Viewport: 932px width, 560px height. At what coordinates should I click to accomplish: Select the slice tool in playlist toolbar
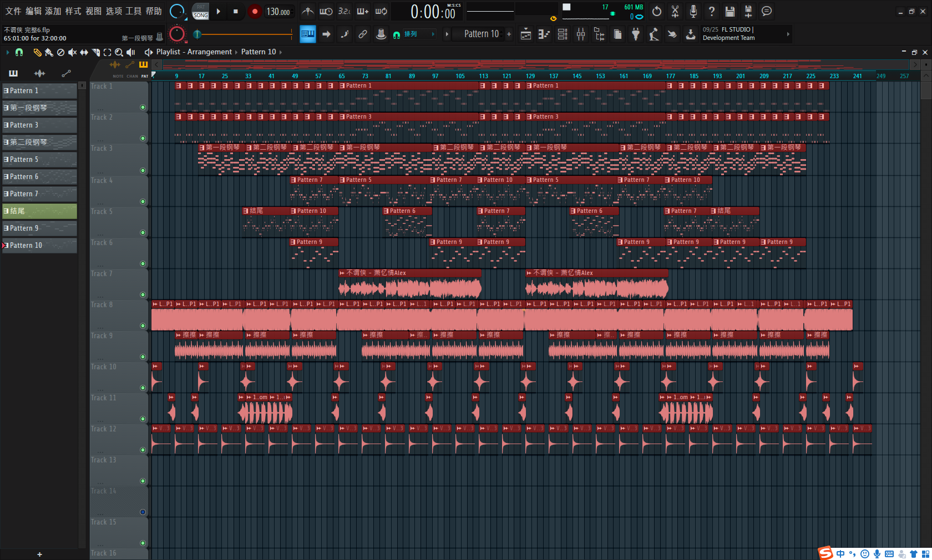[x=95, y=52]
